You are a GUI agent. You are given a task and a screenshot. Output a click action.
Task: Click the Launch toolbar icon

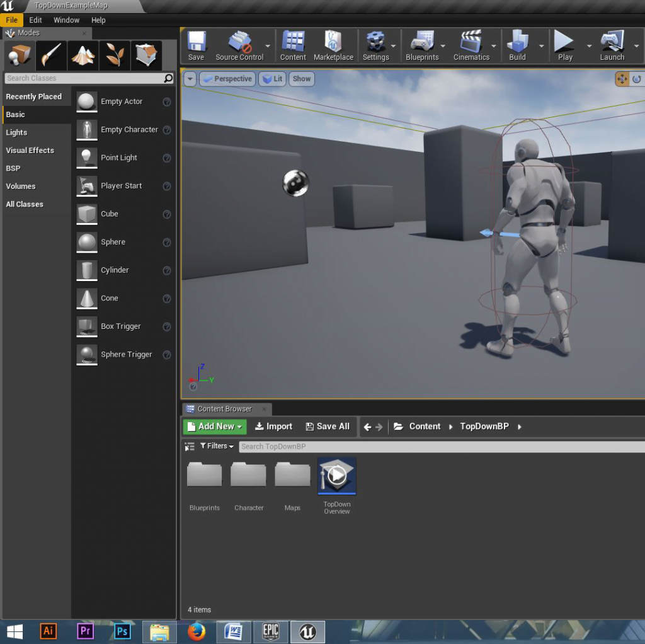pyautogui.click(x=612, y=45)
